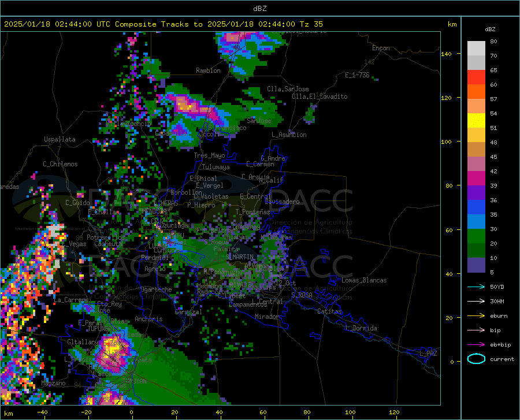This screenshot has height=420, width=520.
Task: Click the Mirador place label
Action: 267,317
